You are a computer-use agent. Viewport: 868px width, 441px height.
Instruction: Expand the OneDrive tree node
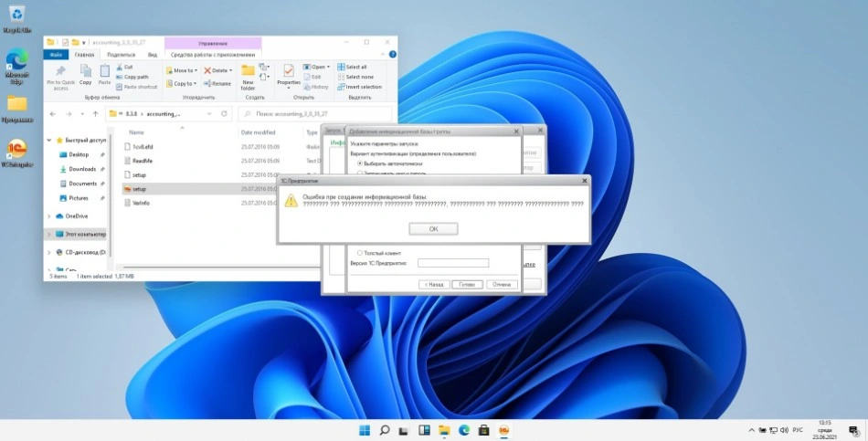[49, 216]
